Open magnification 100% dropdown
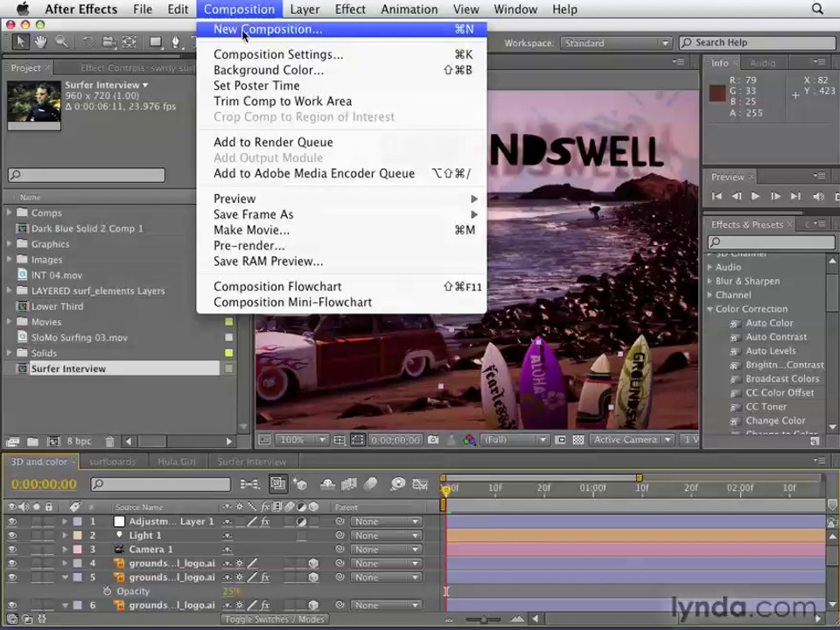The width and height of the screenshot is (840, 630). pyautogui.click(x=302, y=440)
